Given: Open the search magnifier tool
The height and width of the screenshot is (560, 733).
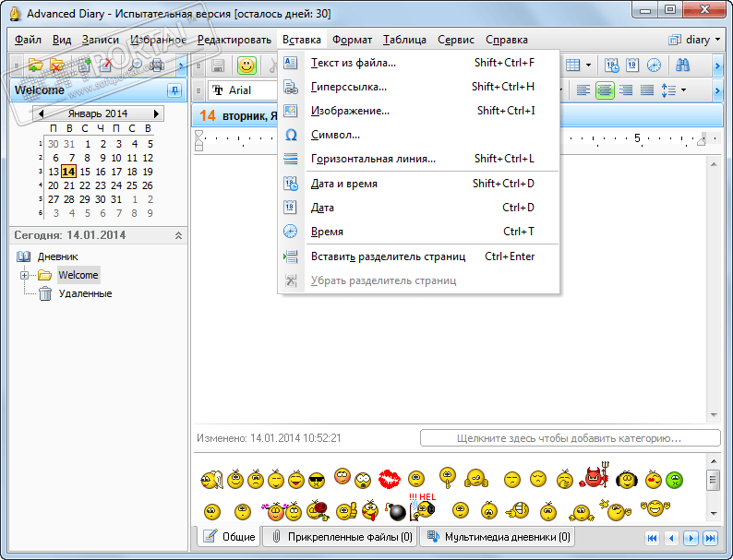Looking at the screenshot, I should point(135,66).
